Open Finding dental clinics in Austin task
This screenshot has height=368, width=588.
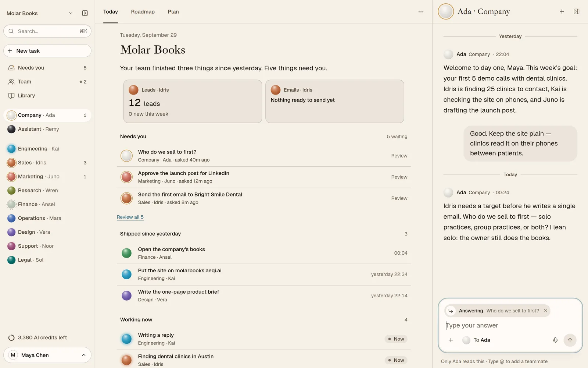pyautogui.click(x=264, y=359)
